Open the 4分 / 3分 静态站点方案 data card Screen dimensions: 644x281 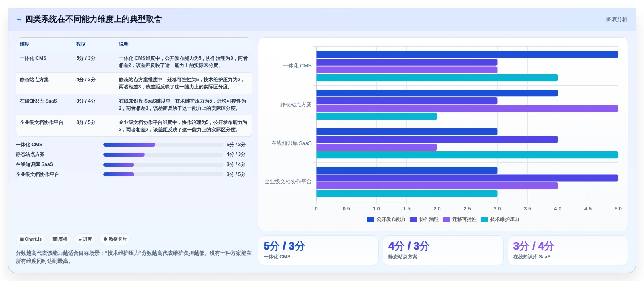[x=443, y=250]
